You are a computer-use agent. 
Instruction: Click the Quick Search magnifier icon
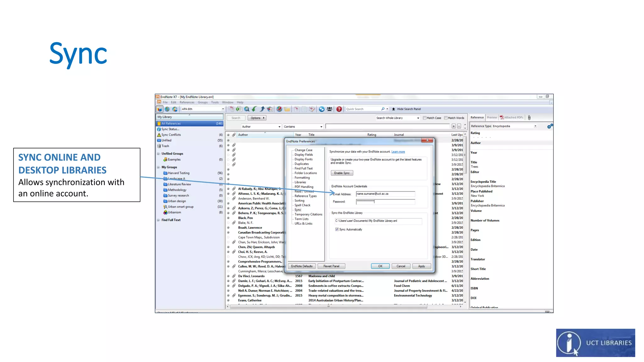coord(383,109)
